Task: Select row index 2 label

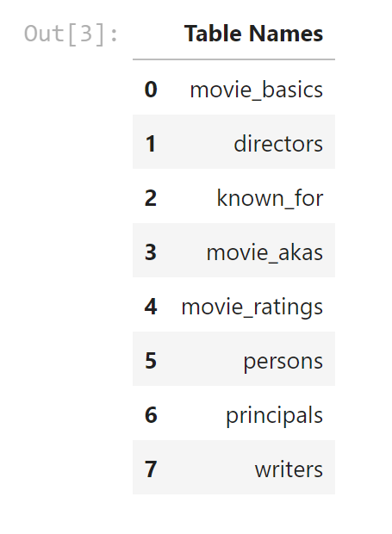Action: (151, 198)
